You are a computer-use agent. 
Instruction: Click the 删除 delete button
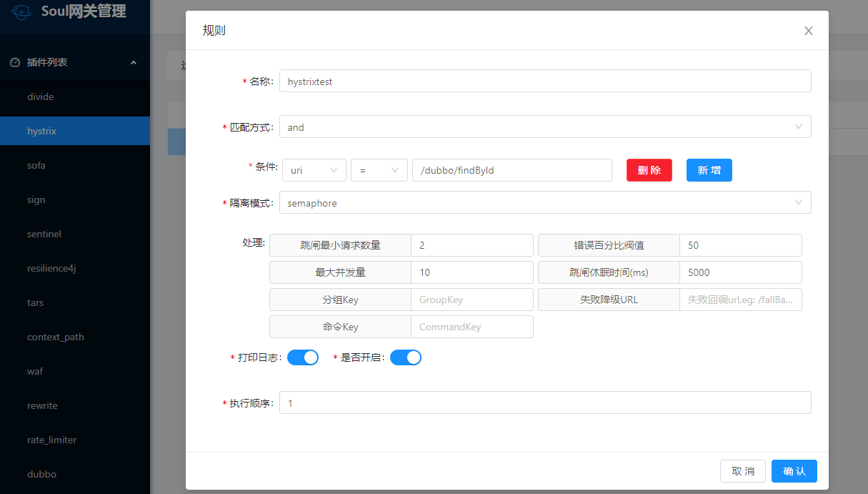click(x=649, y=169)
